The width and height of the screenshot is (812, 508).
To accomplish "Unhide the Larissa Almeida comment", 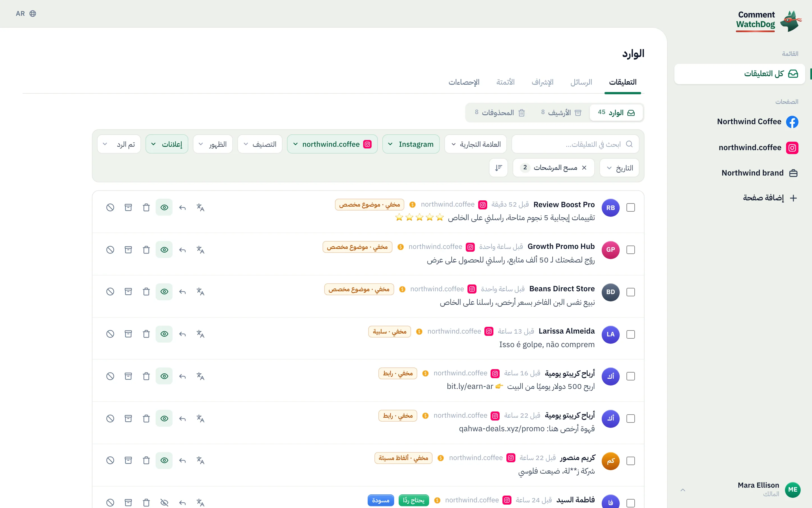I will coord(164,334).
